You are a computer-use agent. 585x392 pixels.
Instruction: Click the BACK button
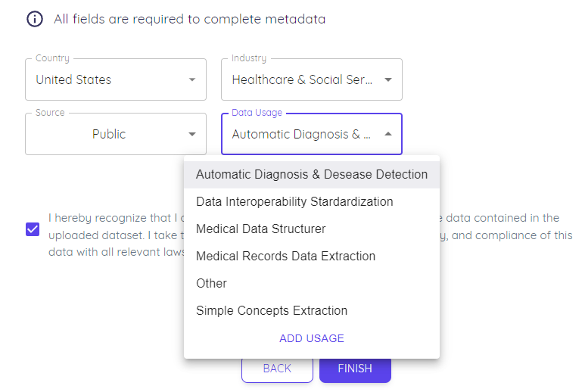coord(277,369)
